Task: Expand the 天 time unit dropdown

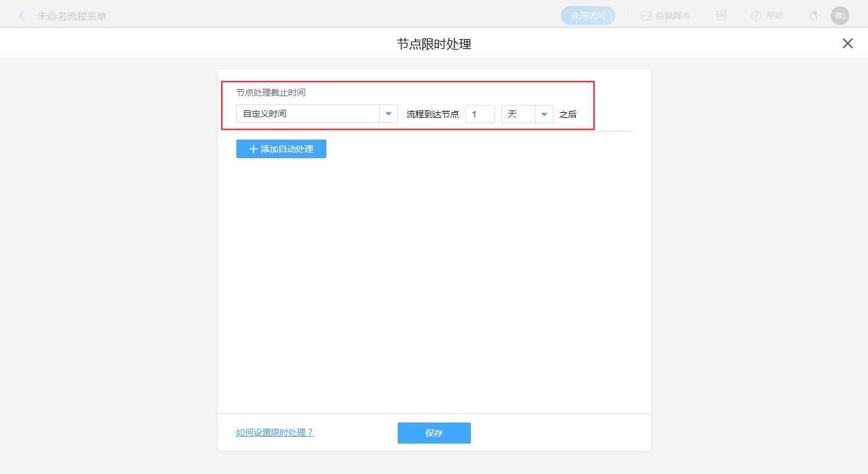Action: pyautogui.click(x=518, y=114)
